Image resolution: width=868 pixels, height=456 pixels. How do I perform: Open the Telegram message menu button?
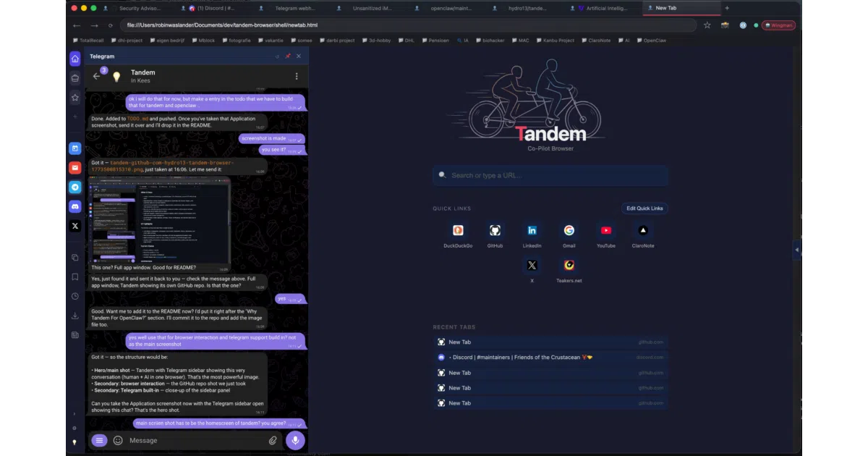(x=100, y=440)
